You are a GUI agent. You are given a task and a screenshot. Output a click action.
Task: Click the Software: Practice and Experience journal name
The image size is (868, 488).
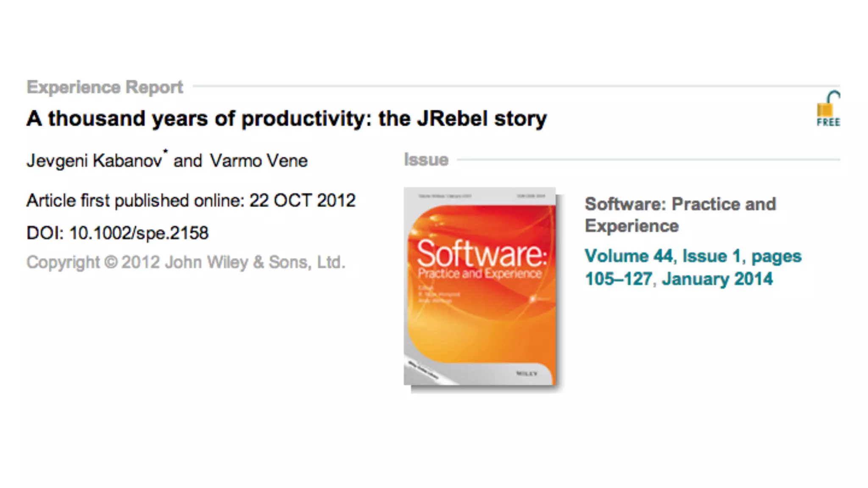(680, 215)
